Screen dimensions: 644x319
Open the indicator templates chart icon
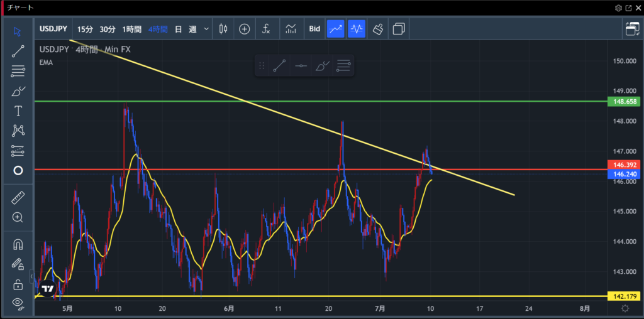[291, 29]
